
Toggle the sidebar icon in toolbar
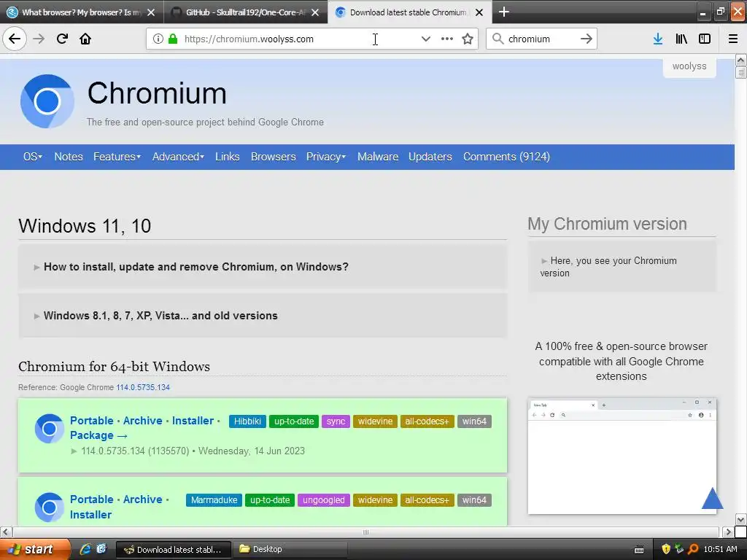pyautogui.click(x=705, y=39)
